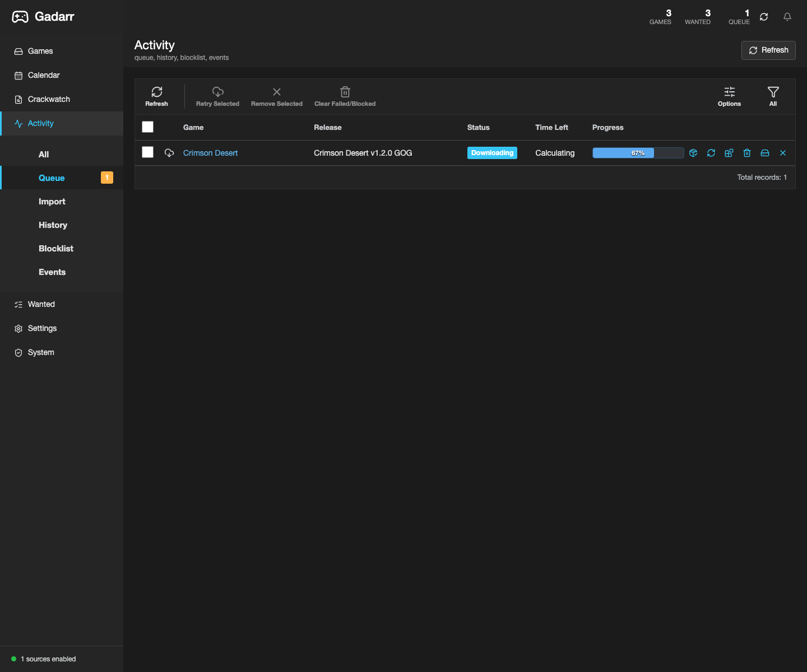Click the 1 sources enabled status
Image resolution: width=807 pixels, height=672 pixels.
(48, 659)
